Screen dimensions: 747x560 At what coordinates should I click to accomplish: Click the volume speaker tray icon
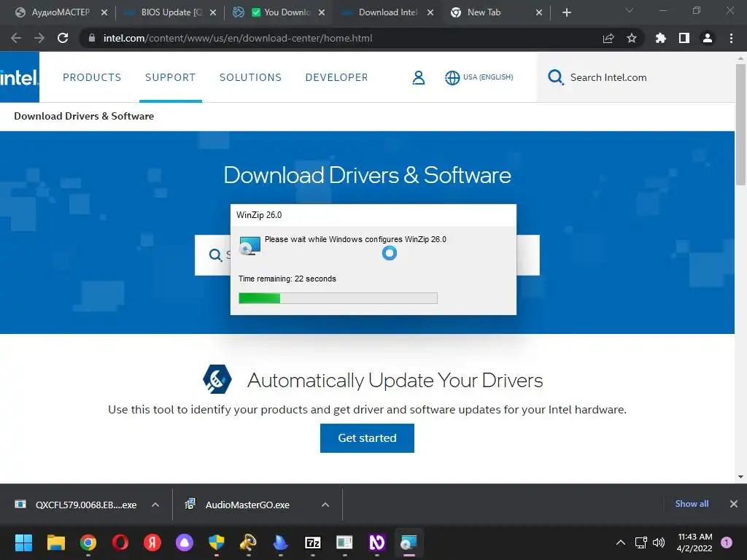pos(659,542)
